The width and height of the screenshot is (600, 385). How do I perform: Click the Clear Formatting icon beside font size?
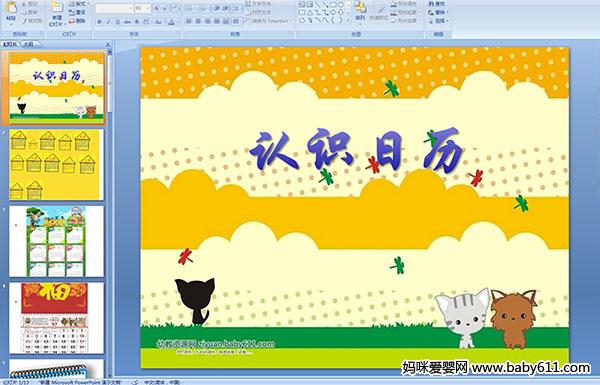pyautogui.click(x=175, y=8)
